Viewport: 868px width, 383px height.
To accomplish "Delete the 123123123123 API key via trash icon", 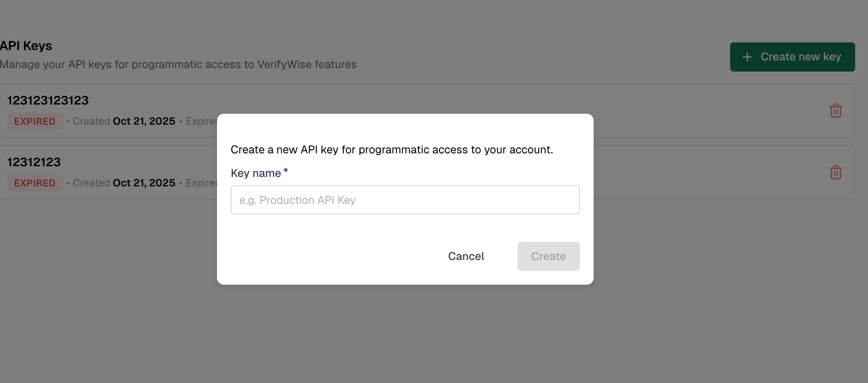I will click(835, 111).
